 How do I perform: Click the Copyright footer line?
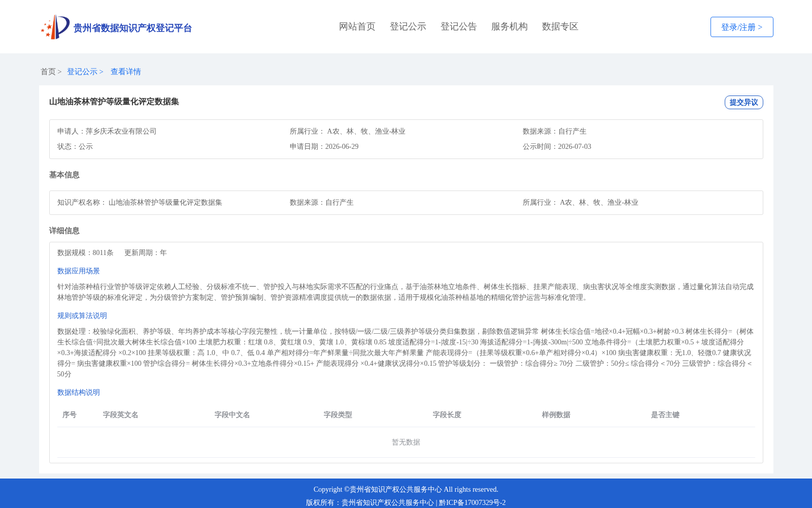pyautogui.click(x=406, y=489)
